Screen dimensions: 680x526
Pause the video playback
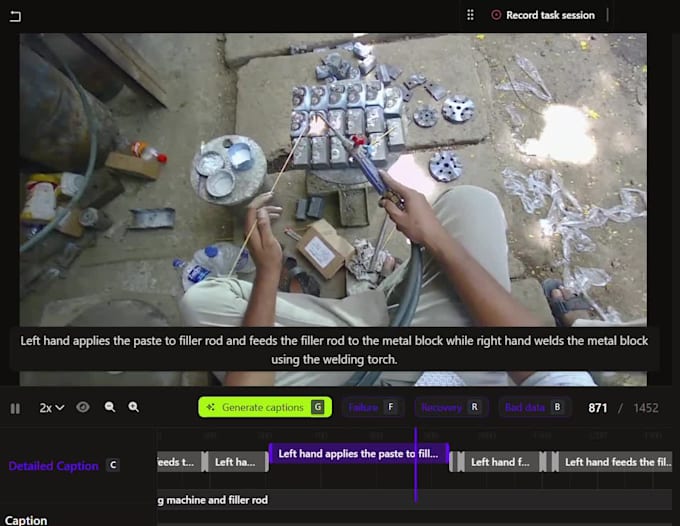coord(15,408)
